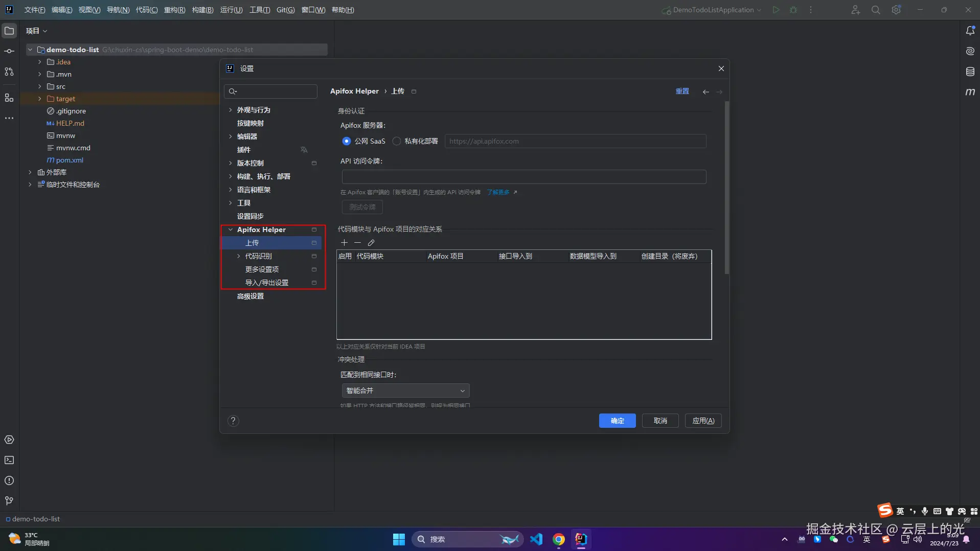The image size is (980, 551).
Task: Open the Database tool window icon
Action: 970,72
